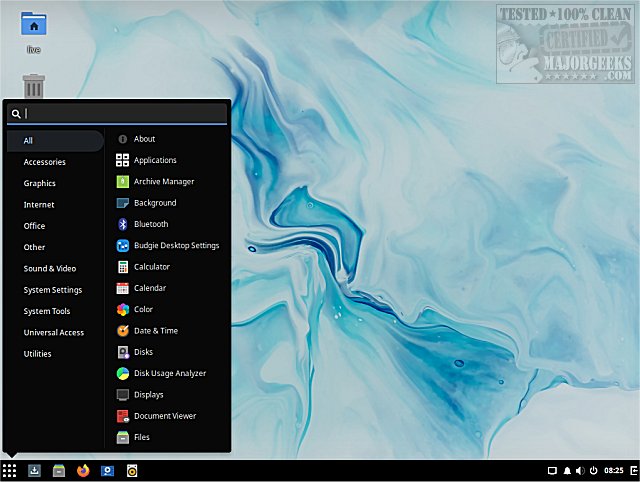Launch Applications grid icon in menu list
The image size is (640, 482).
coord(122,160)
